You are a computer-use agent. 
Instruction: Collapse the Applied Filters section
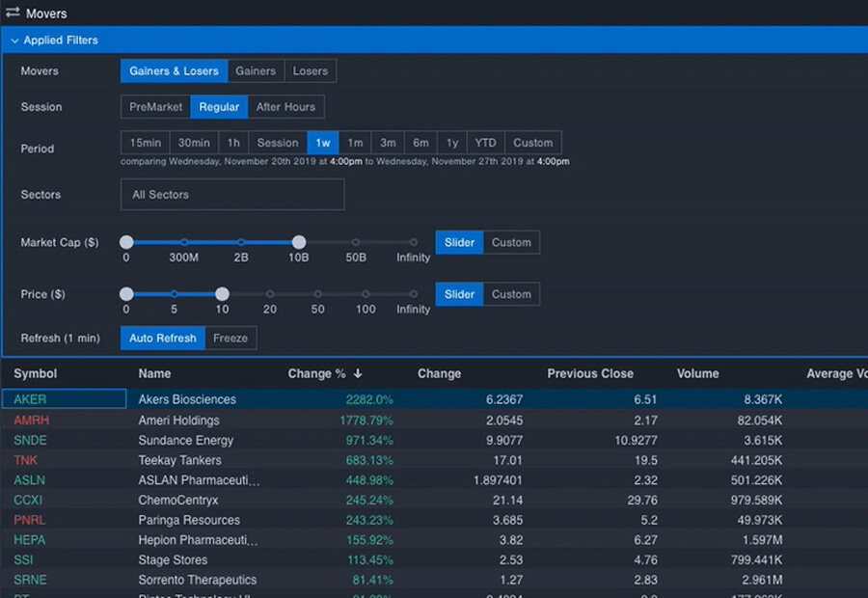(14, 41)
